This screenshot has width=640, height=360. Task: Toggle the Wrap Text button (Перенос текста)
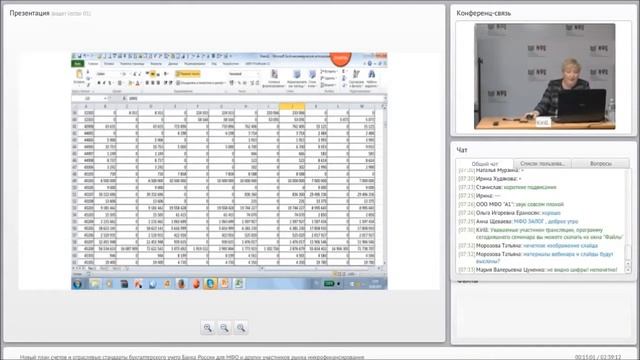[x=188, y=74]
